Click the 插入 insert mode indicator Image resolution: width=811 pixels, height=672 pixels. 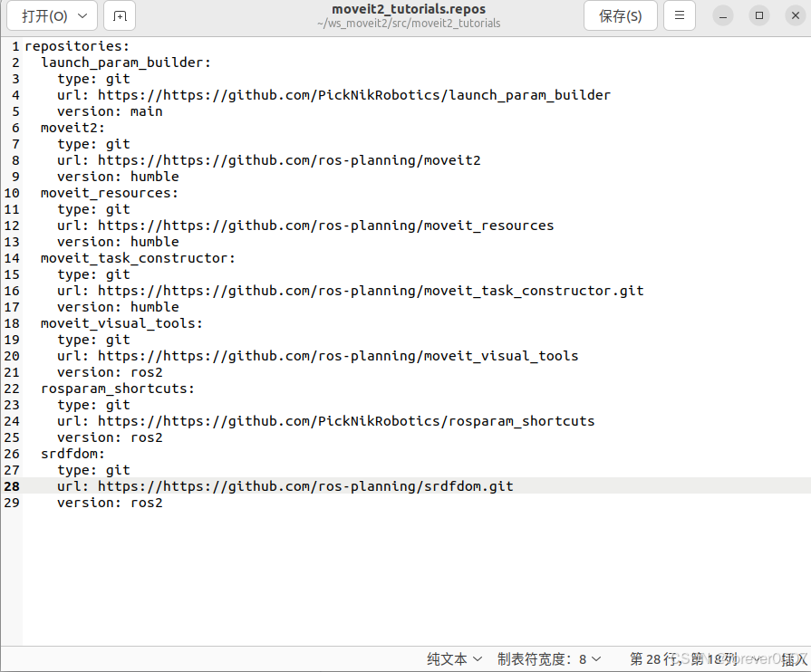pyautogui.click(x=794, y=659)
